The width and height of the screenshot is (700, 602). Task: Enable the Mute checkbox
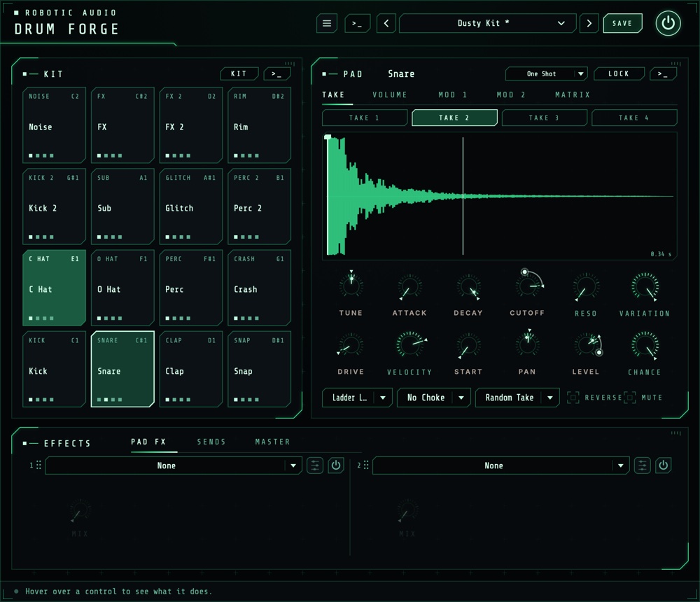click(x=629, y=398)
